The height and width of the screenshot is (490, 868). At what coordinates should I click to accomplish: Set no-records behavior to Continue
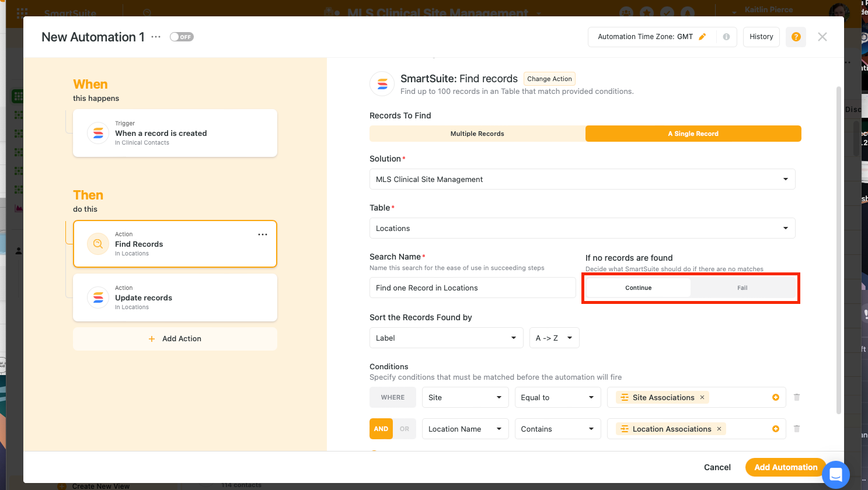(639, 288)
